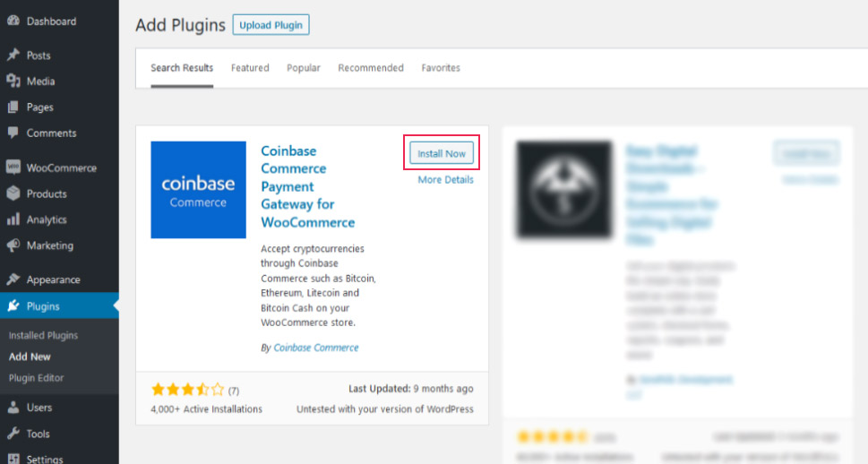Click the Comments speech bubble icon
The image size is (868, 464).
[13, 133]
